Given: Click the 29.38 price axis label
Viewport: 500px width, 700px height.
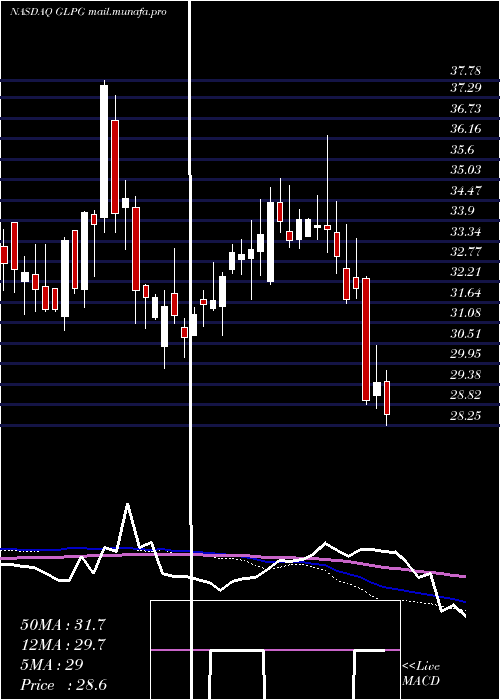Looking at the screenshot, I should click(x=466, y=374).
